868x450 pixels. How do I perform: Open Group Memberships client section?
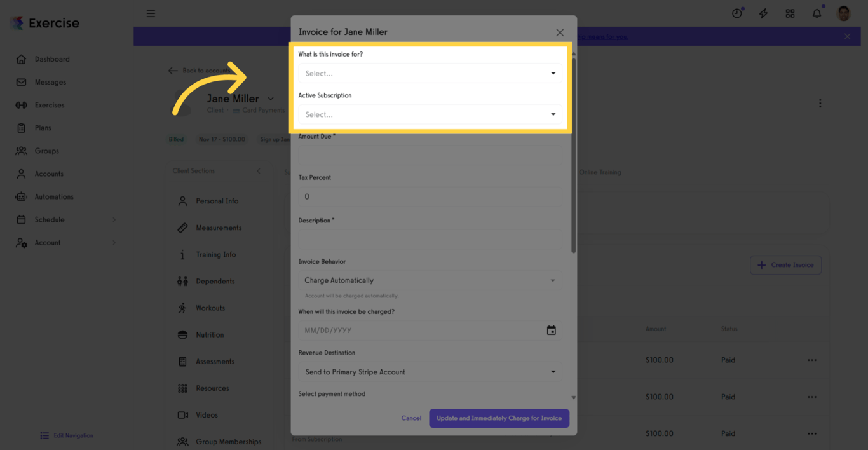pyautogui.click(x=228, y=441)
